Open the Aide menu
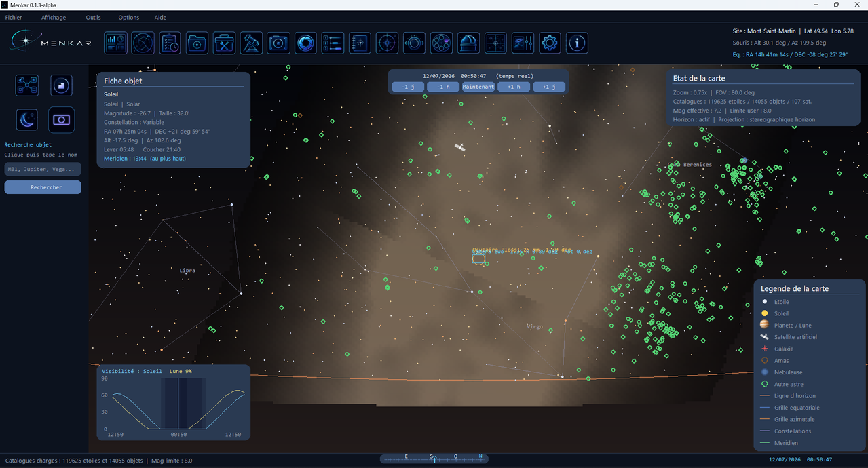This screenshot has height=468, width=868. coord(160,17)
